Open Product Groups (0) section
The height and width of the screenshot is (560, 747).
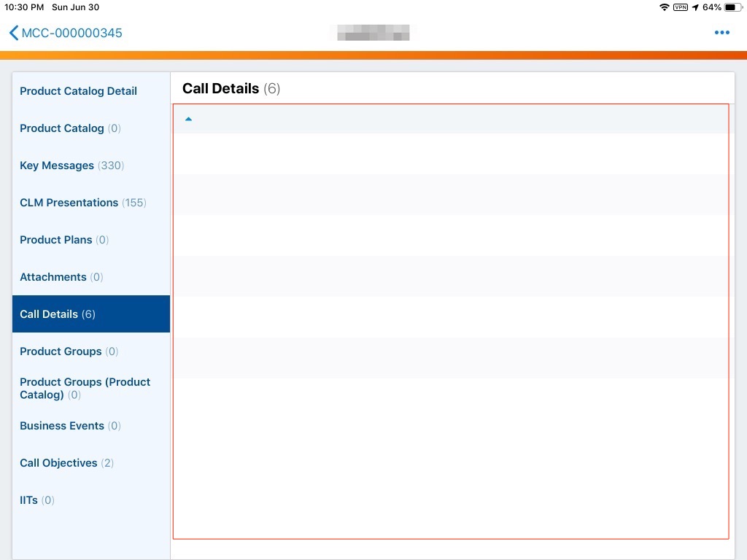[69, 351]
